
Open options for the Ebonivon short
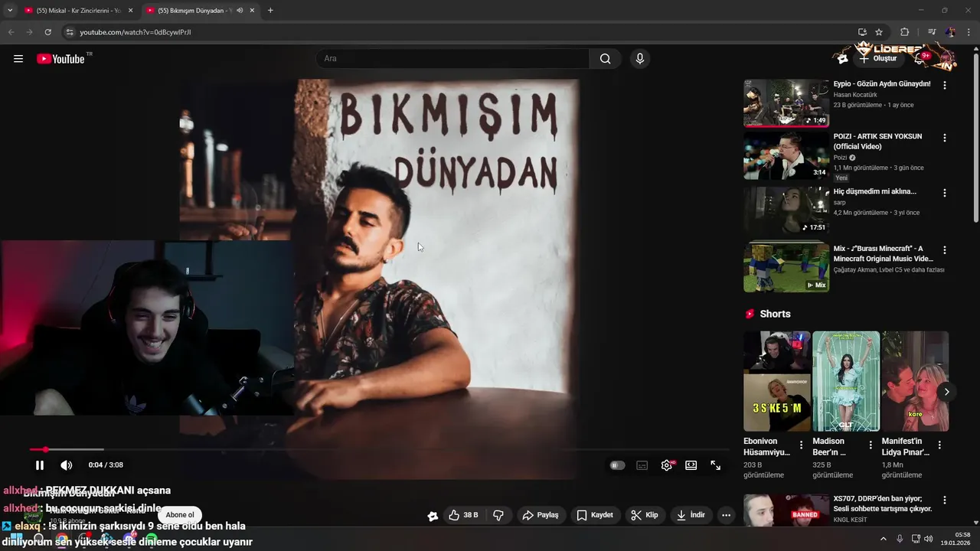(x=802, y=445)
